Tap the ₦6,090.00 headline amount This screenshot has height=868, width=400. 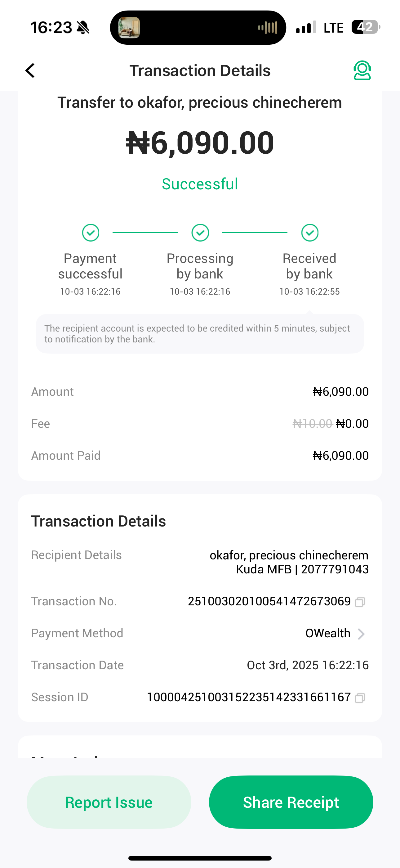(x=200, y=143)
